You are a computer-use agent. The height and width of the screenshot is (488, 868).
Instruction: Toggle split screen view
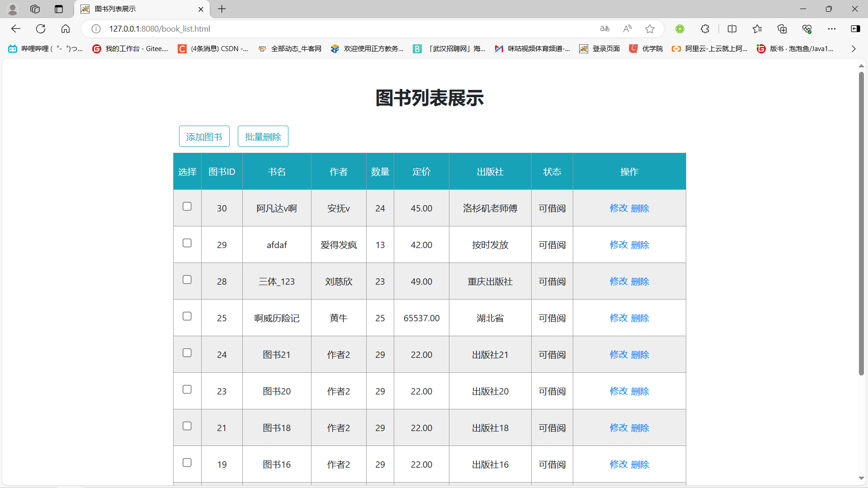(732, 29)
